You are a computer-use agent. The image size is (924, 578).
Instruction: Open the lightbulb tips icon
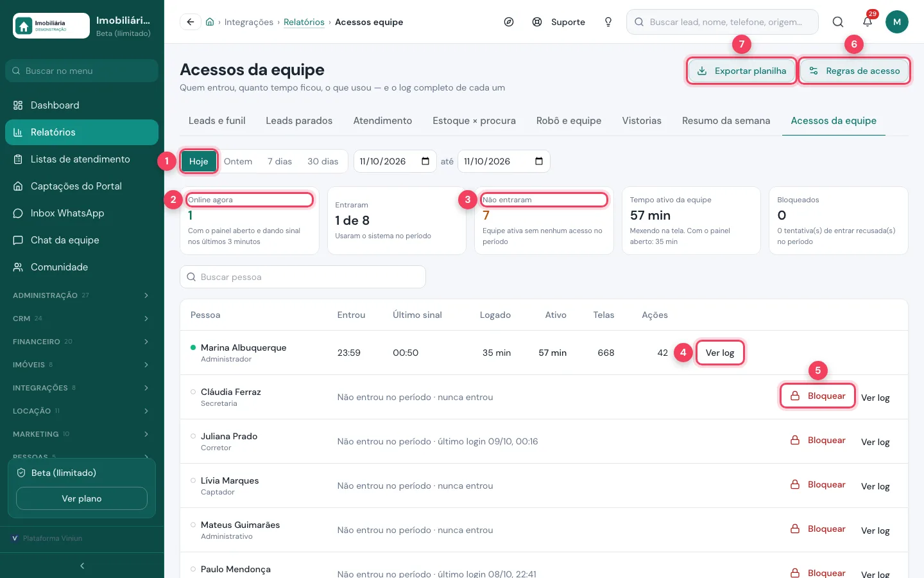tap(608, 22)
